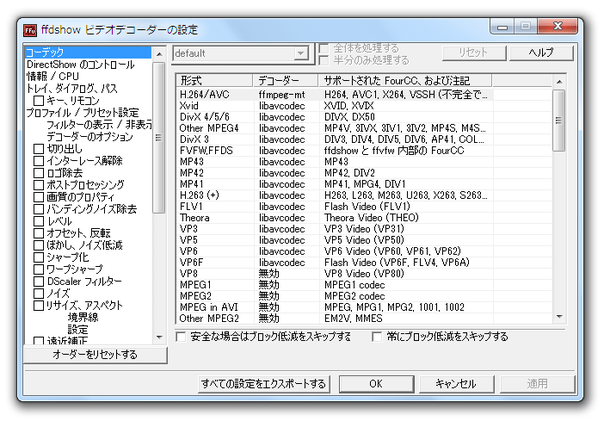Open decoder dropdown for H.264/AVC row
The image size is (604, 421).
pyautogui.click(x=287, y=95)
